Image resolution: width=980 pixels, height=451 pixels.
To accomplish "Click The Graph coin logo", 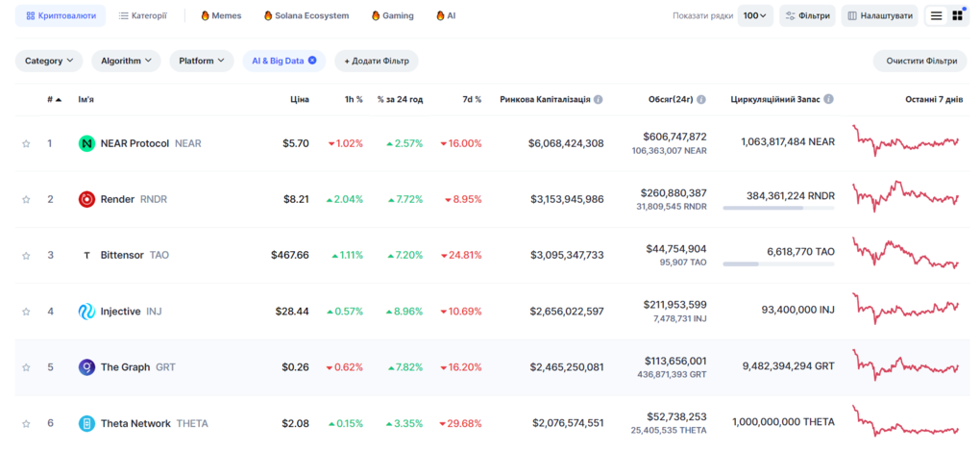I will [86, 367].
